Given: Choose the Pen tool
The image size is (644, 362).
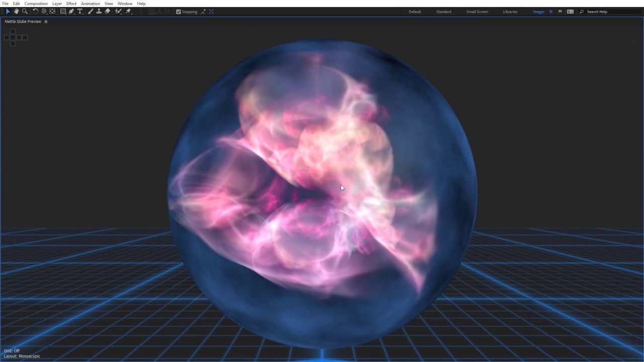Looking at the screenshot, I should (x=71, y=11).
